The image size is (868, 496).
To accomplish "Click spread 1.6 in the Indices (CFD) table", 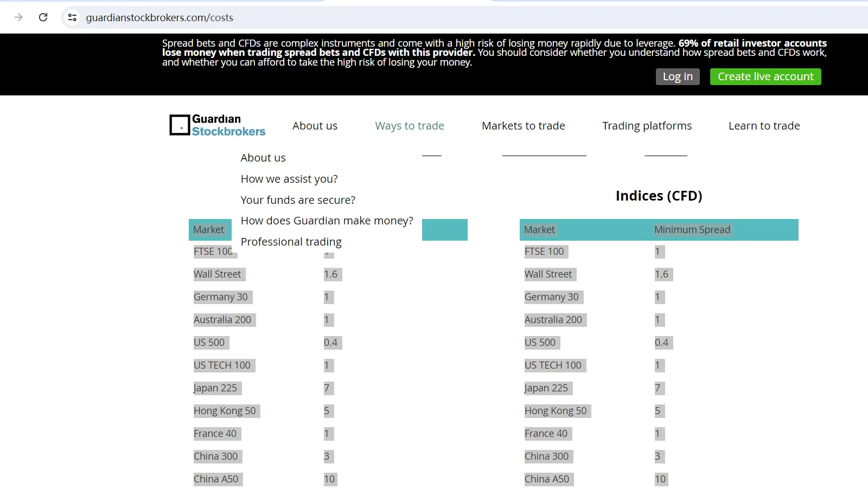I will (x=661, y=274).
